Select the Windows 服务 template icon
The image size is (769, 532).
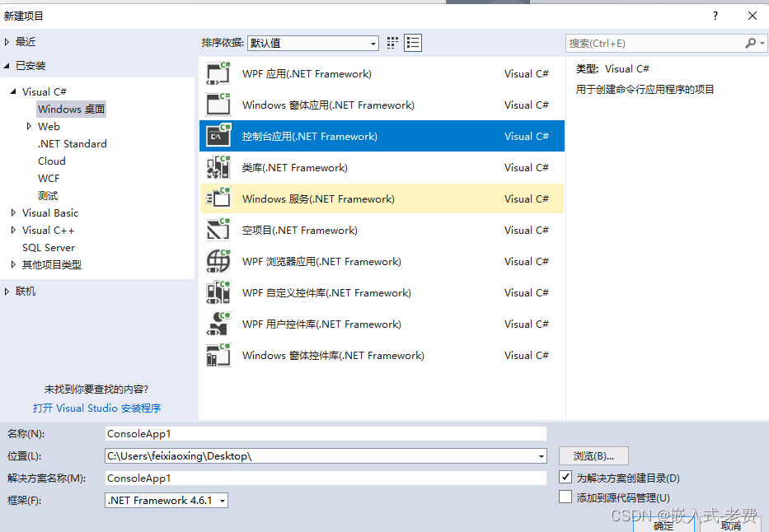(218, 198)
